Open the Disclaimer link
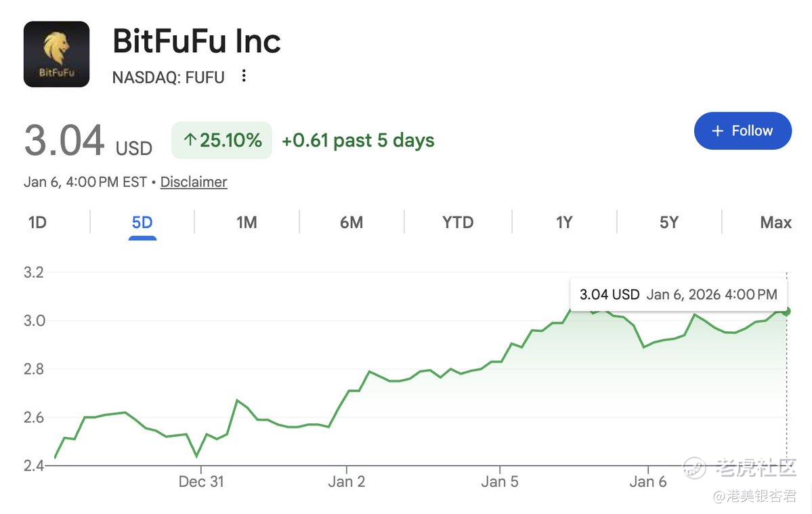812x514 pixels. tap(194, 182)
